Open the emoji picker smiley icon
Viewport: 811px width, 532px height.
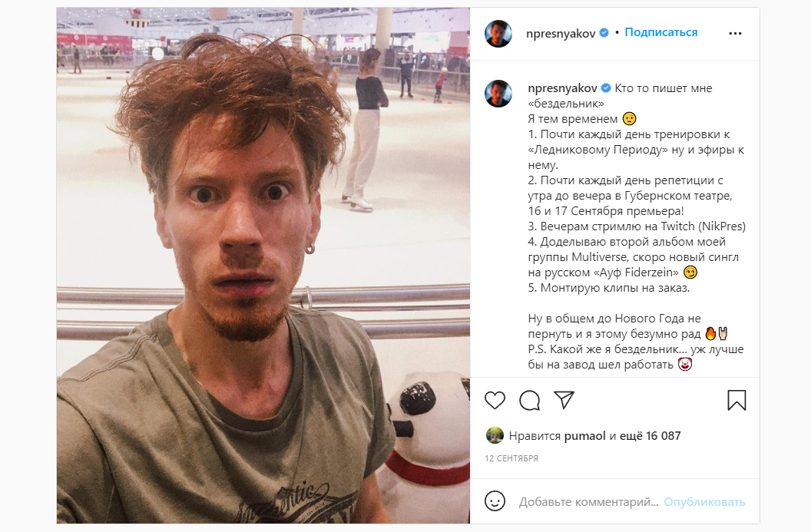(495, 501)
